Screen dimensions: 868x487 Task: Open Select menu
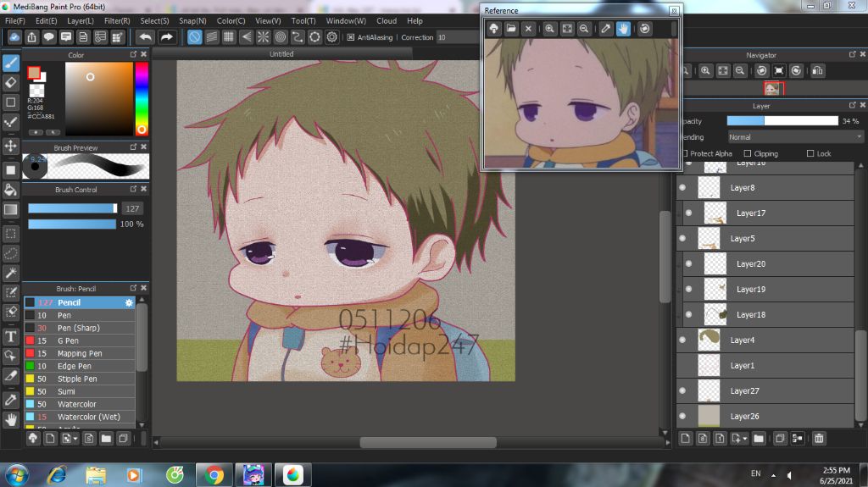pos(154,20)
